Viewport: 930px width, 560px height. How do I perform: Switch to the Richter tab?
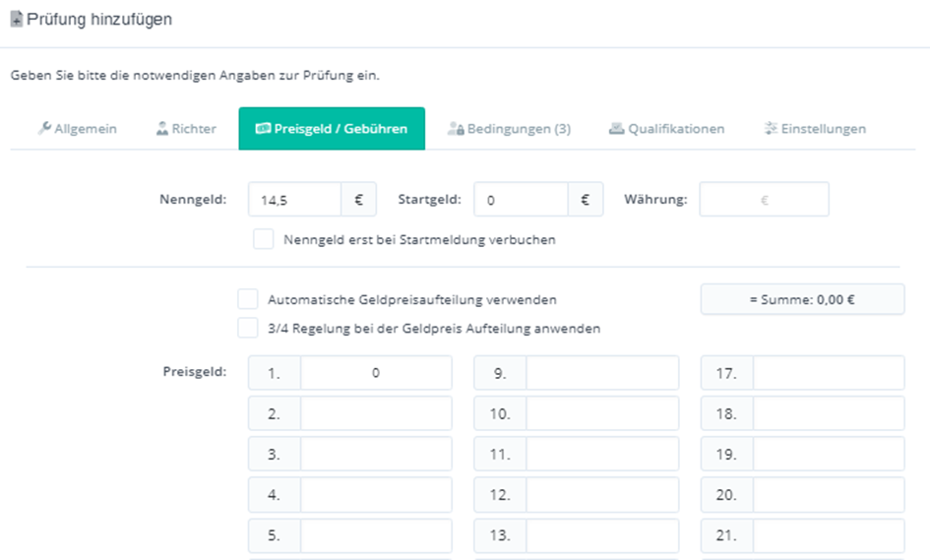pos(186,129)
